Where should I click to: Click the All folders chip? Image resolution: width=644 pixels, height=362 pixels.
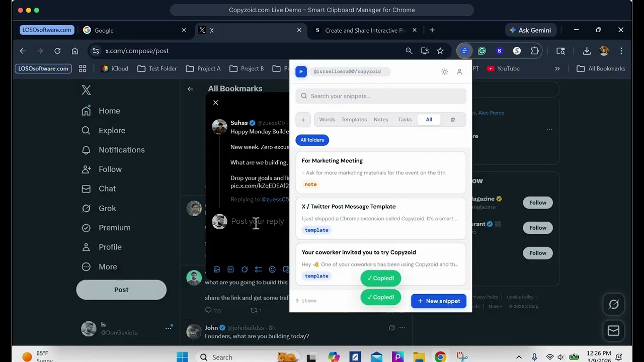coord(312,140)
